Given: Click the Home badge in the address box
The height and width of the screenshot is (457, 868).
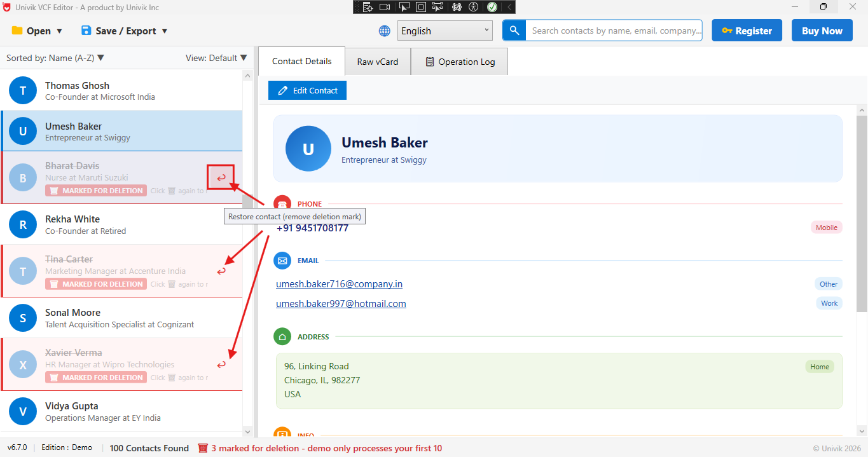Looking at the screenshot, I should [820, 367].
